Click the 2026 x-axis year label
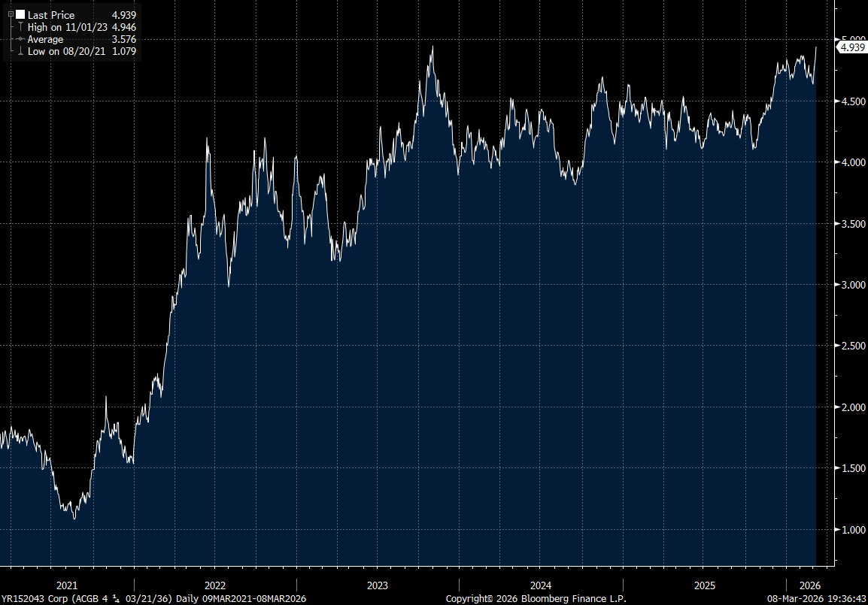 (810, 585)
